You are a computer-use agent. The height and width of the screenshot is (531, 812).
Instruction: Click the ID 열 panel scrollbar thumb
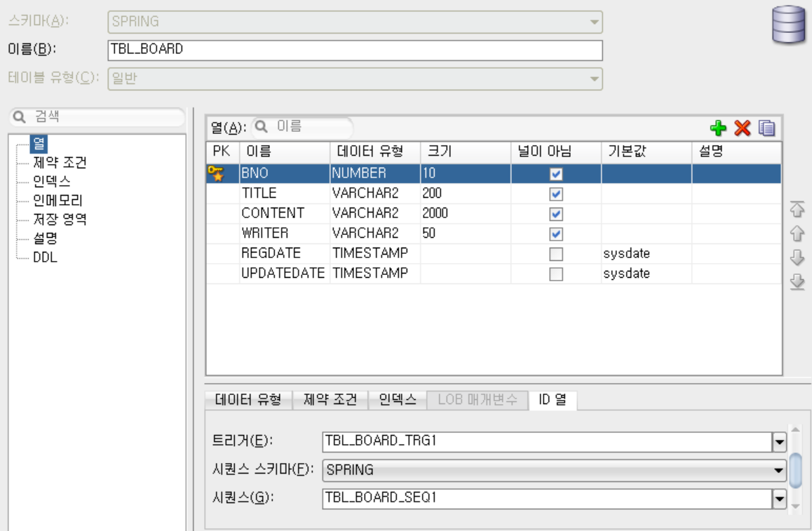[795, 471]
